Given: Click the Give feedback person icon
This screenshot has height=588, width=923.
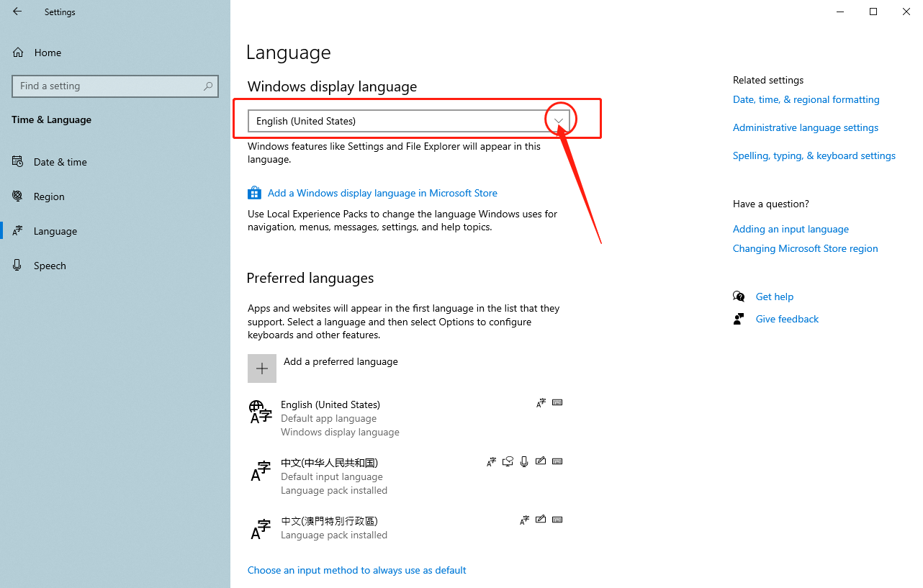Looking at the screenshot, I should [739, 319].
